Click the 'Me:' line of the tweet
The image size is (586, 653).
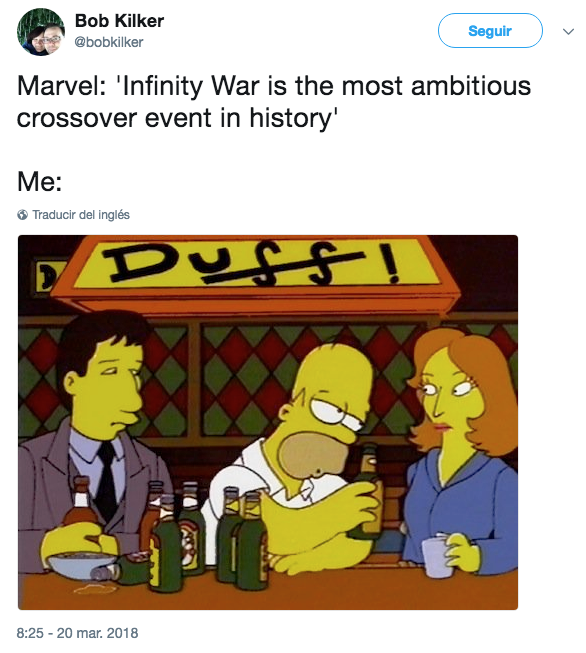click(x=40, y=182)
